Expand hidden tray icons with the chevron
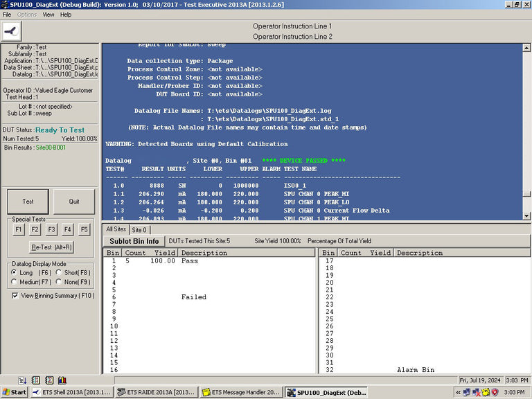Viewport: 532px width, 399px height. [x=458, y=392]
